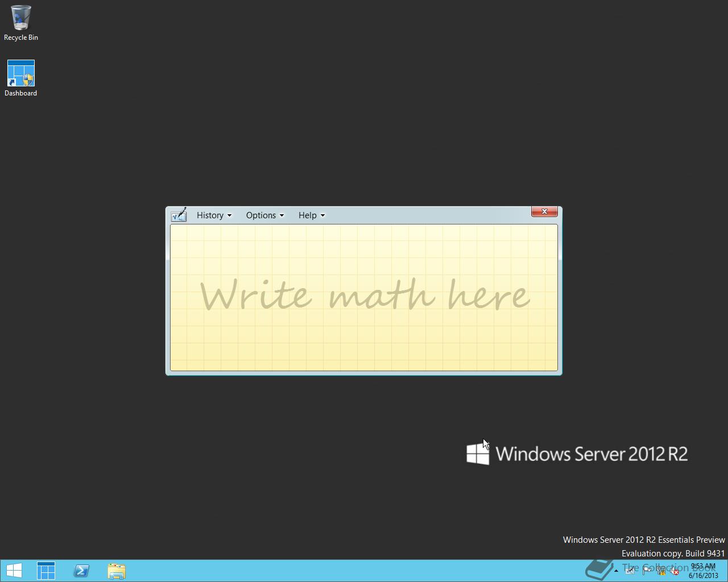This screenshot has width=728, height=582.
Task: Click the Math Input Panel app icon
Action: (x=179, y=215)
